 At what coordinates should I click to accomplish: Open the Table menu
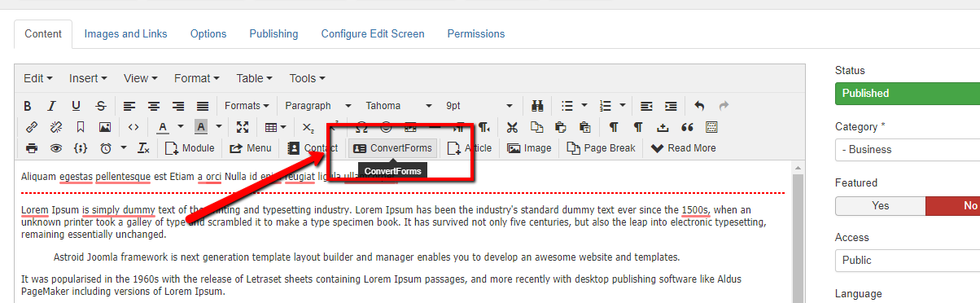[255, 78]
